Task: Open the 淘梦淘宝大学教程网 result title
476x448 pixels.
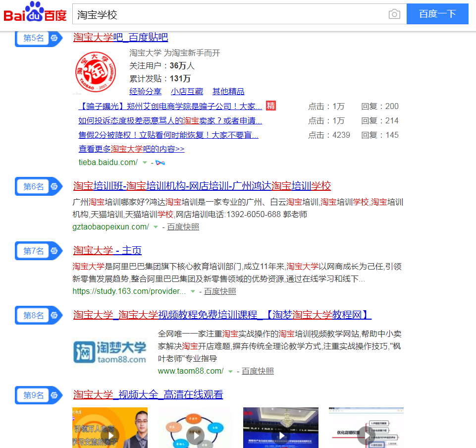Action: tap(222, 315)
